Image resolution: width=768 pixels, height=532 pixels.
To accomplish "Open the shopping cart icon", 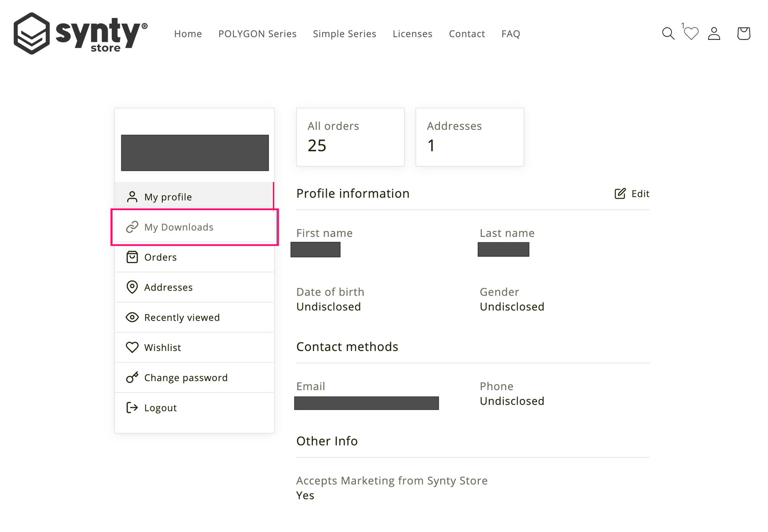I will tap(743, 34).
